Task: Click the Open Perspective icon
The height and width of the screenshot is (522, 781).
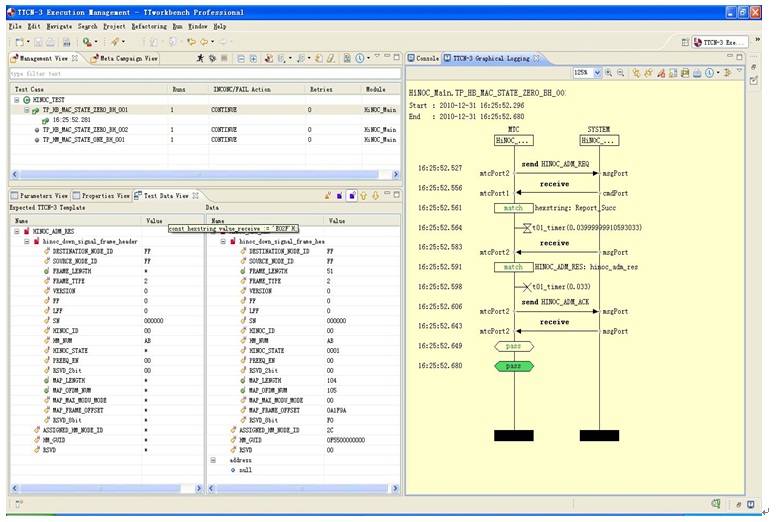Action: pos(685,42)
